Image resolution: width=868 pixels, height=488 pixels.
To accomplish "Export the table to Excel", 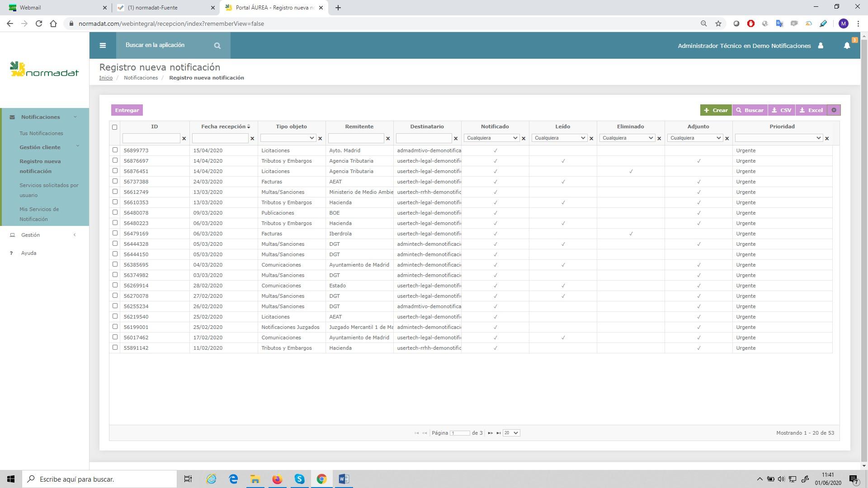I will tap(811, 110).
